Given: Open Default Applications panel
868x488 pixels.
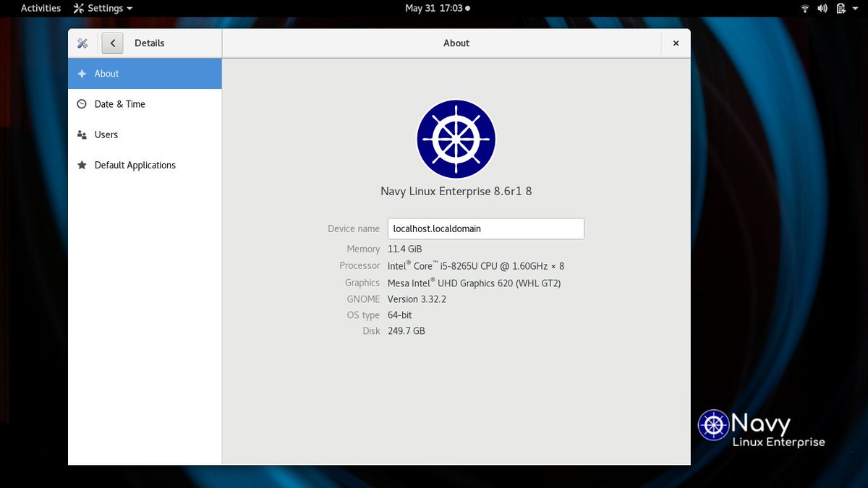Looking at the screenshot, I should click(x=145, y=165).
